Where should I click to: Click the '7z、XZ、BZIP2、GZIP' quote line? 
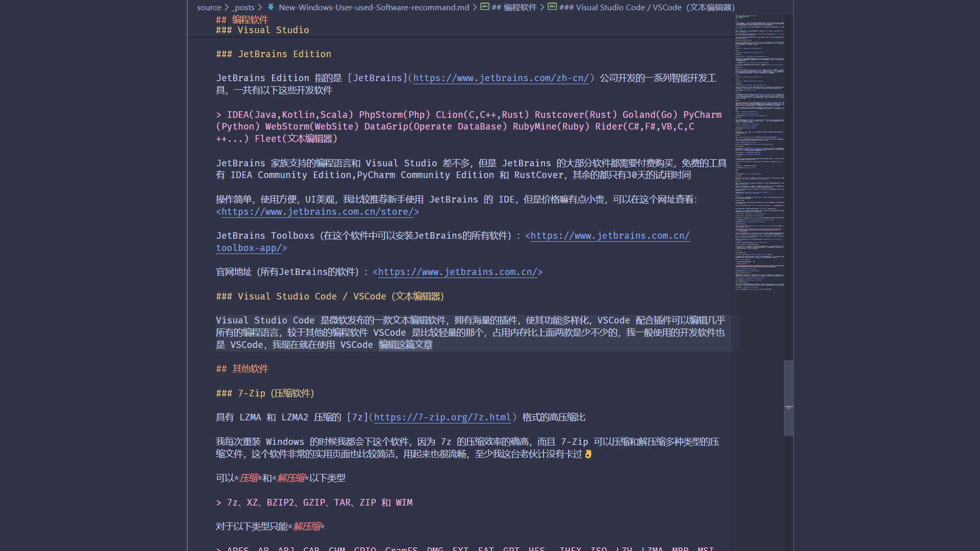coord(314,503)
